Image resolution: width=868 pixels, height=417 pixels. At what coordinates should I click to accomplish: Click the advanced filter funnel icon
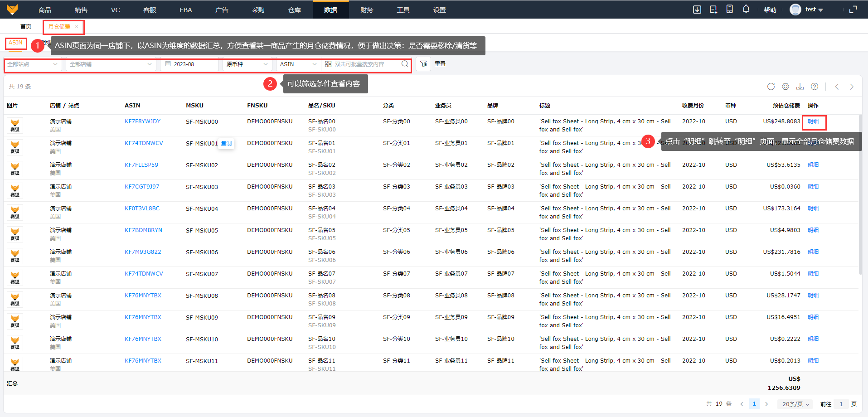pyautogui.click(x=423, y=64)
